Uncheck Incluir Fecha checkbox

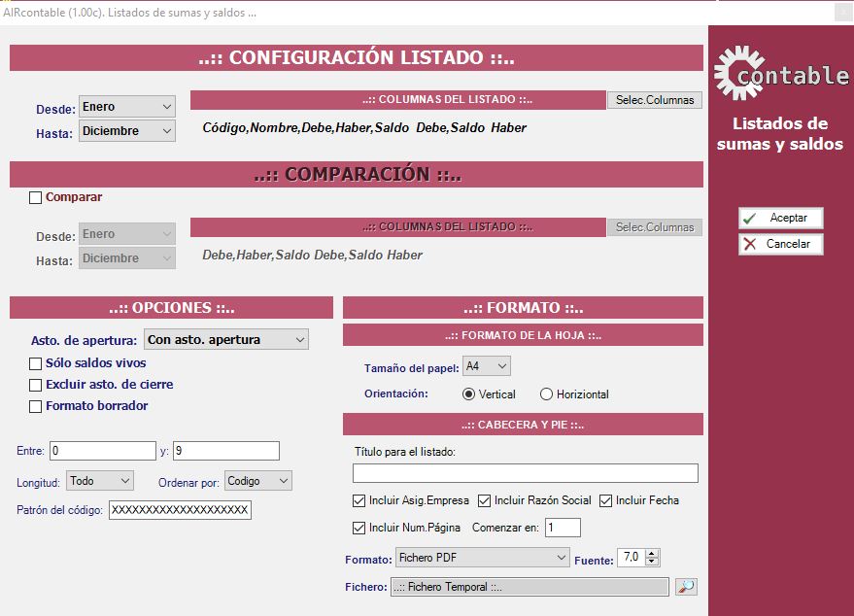tap(605, 500)
